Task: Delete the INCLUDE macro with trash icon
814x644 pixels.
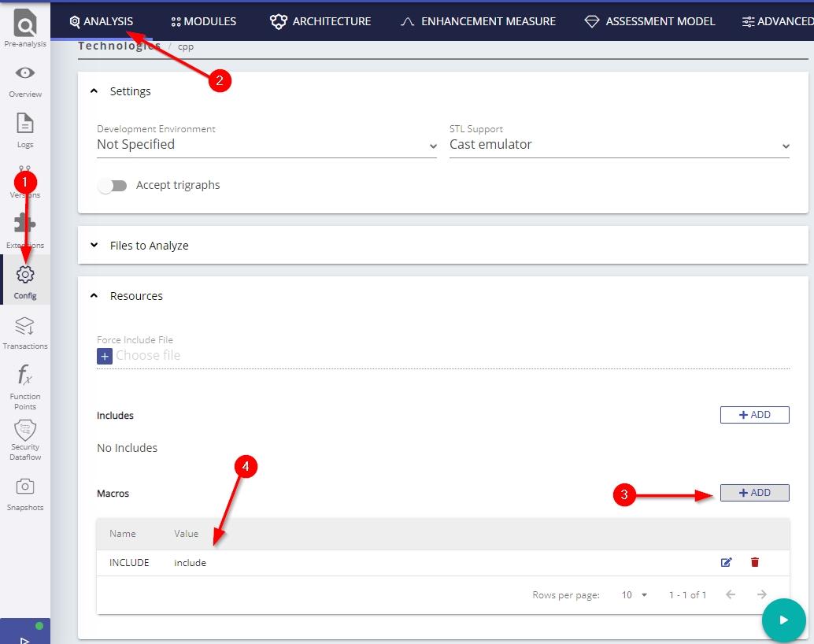Action: tap(755, 562)
